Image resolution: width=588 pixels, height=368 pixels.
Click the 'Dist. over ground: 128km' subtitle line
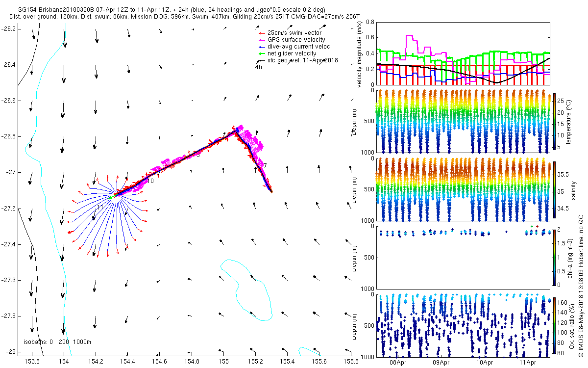[185, 17]
